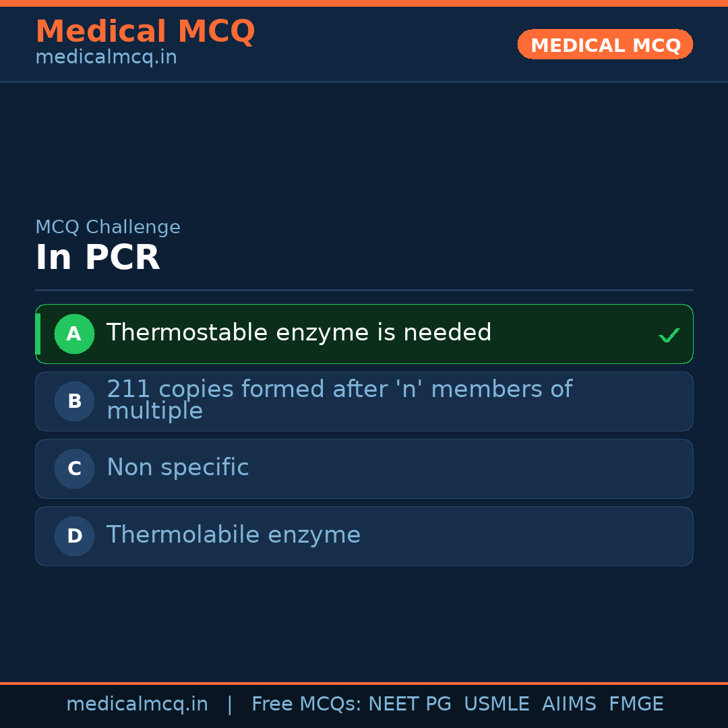Choose the '211 copies formed' answer option

tap(339, 400)
